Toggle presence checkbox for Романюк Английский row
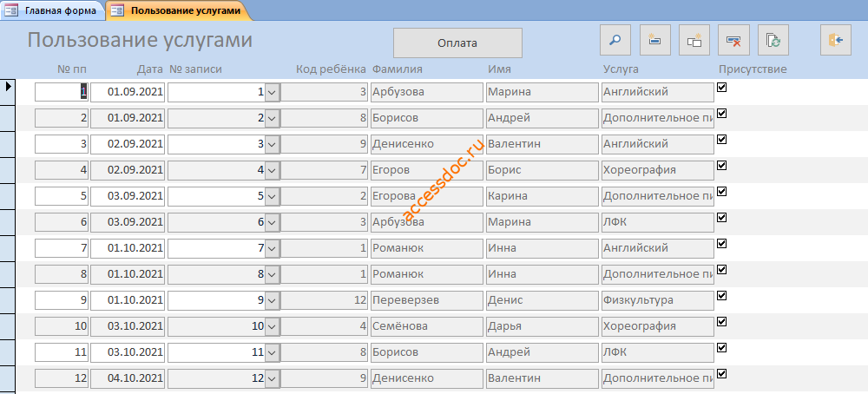 (x=721, y=244)
